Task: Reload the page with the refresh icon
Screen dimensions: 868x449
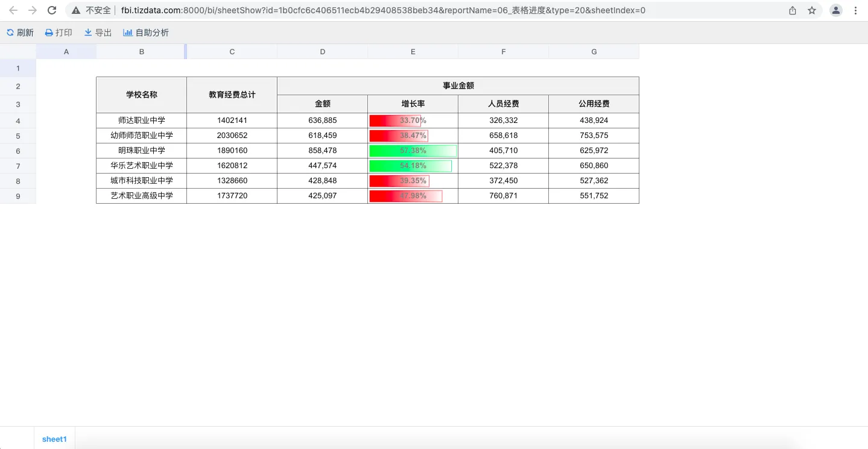Action: 52,10
